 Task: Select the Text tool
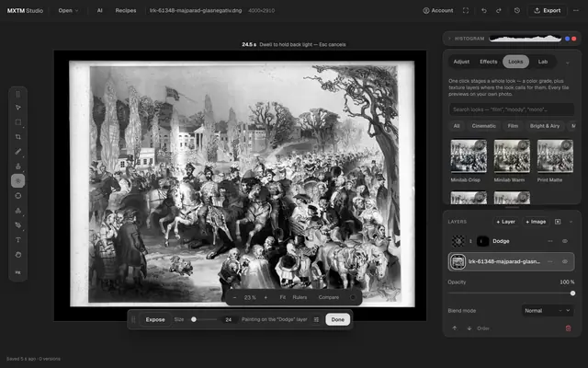tap(18, 240)
